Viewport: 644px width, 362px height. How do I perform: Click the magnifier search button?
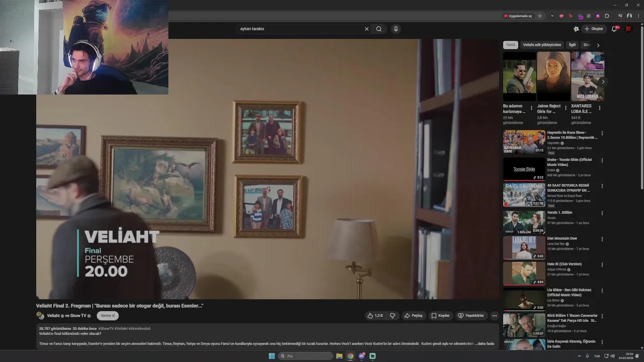click(x=379, y=29)
